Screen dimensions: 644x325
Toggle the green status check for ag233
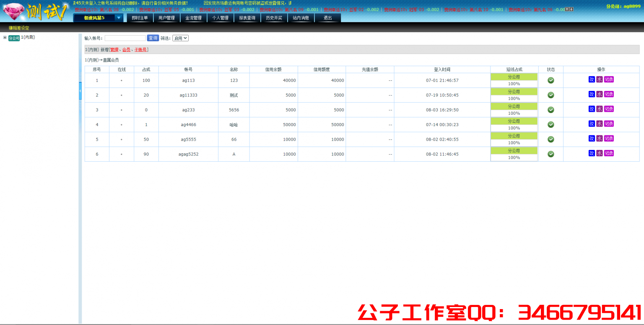tap(551, 110)
